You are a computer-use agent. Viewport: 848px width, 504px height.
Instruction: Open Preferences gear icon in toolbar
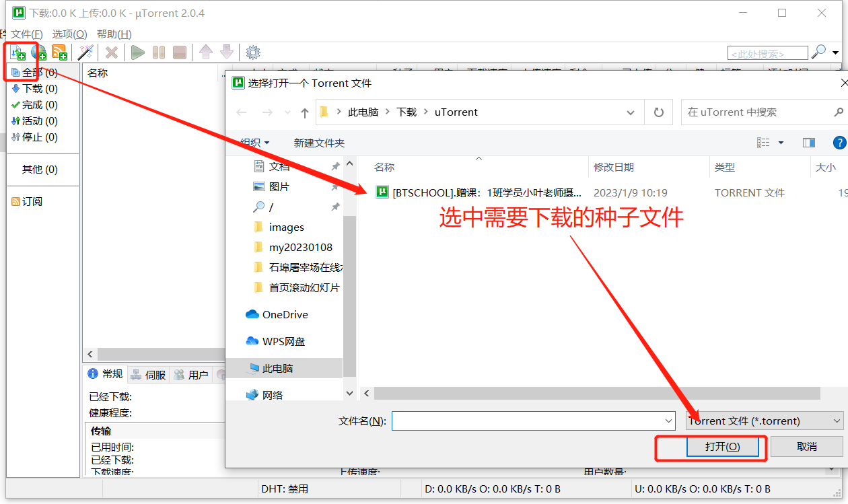(253, 52)
